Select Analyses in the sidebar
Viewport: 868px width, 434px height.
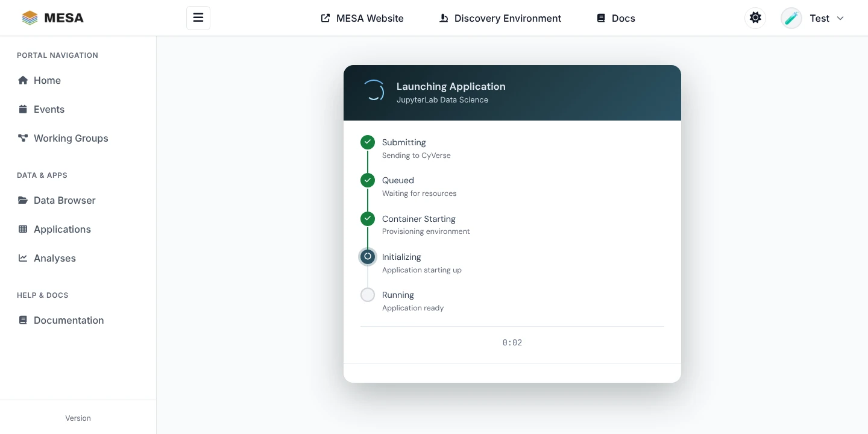pos(78,258)
